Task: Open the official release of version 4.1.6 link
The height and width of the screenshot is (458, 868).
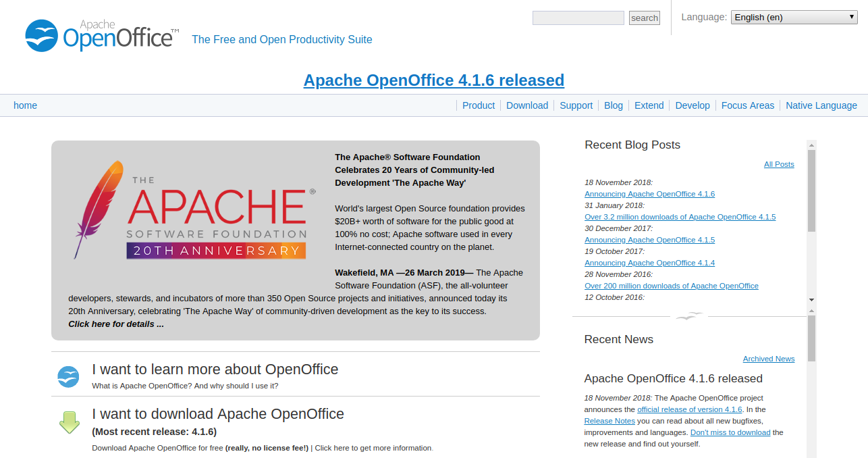Action: point(690,409)
